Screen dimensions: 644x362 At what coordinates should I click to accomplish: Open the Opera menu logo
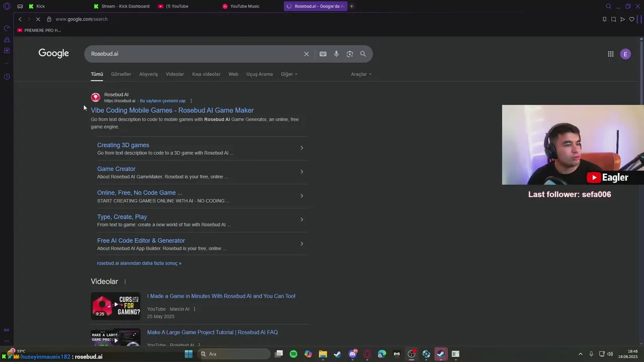[7, 6]
